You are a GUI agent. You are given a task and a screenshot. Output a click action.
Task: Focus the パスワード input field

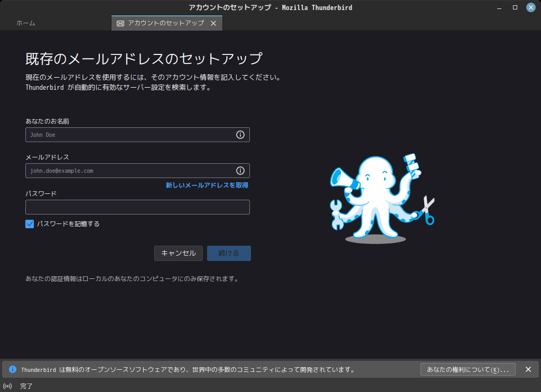coord(137,207)
